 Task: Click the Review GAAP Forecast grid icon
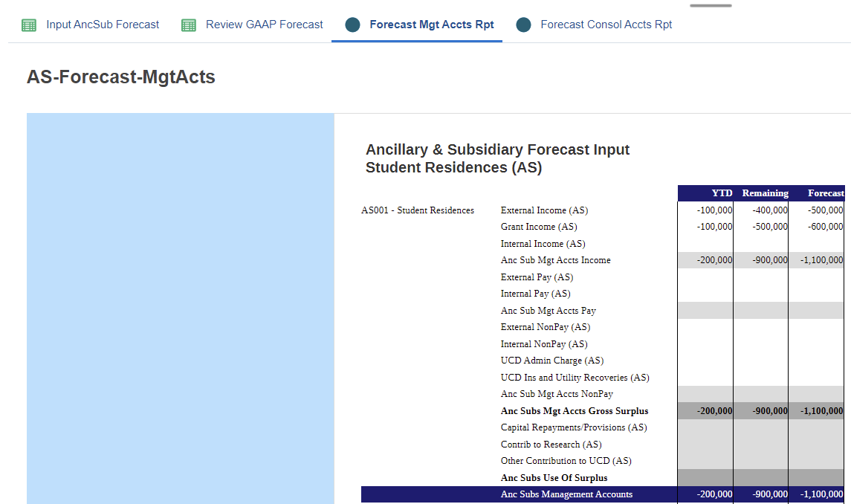[x=189, y=25]
